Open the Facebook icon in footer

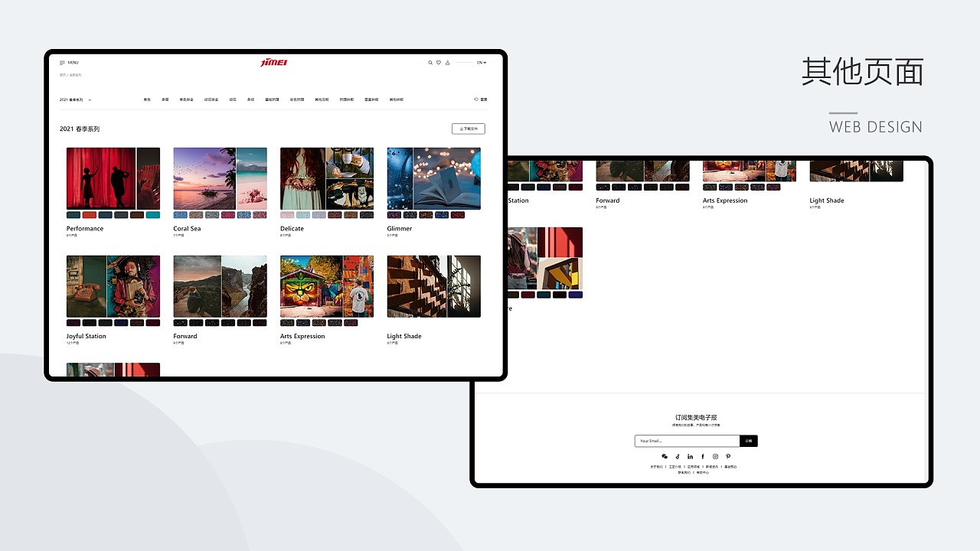point(703,456)
